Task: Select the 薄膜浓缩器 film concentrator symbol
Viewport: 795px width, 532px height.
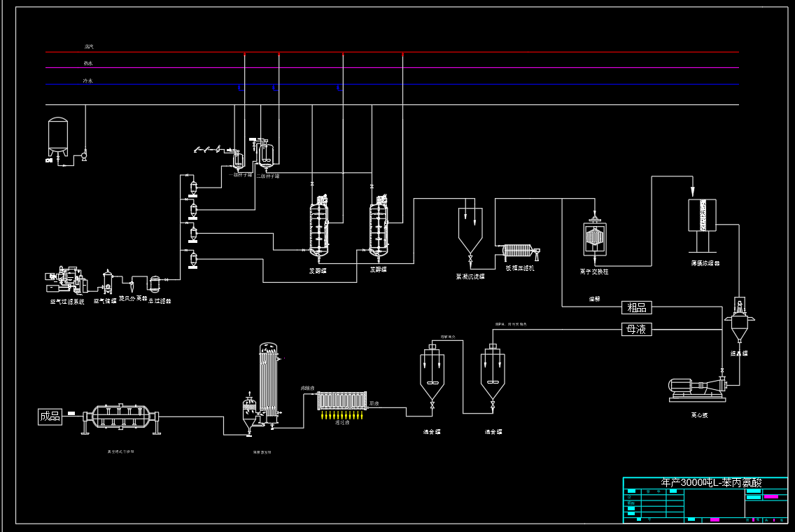Action: pyautogui.click(x=703, y=215)
